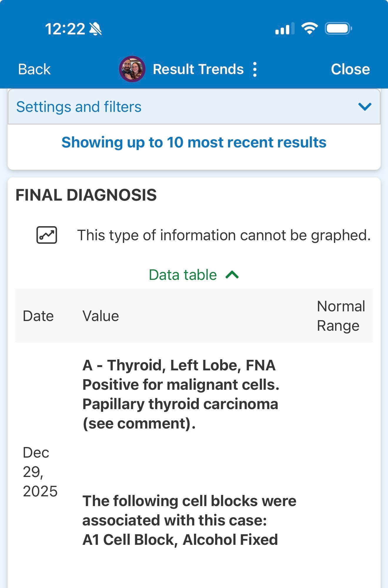Viewport: 388px width, 588px height.
Task: Tap the Result Trends title
Action: [x=198, y=70]
